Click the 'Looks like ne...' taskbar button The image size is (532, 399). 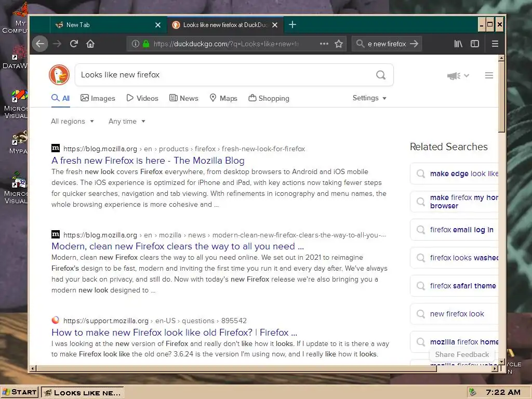83,393
